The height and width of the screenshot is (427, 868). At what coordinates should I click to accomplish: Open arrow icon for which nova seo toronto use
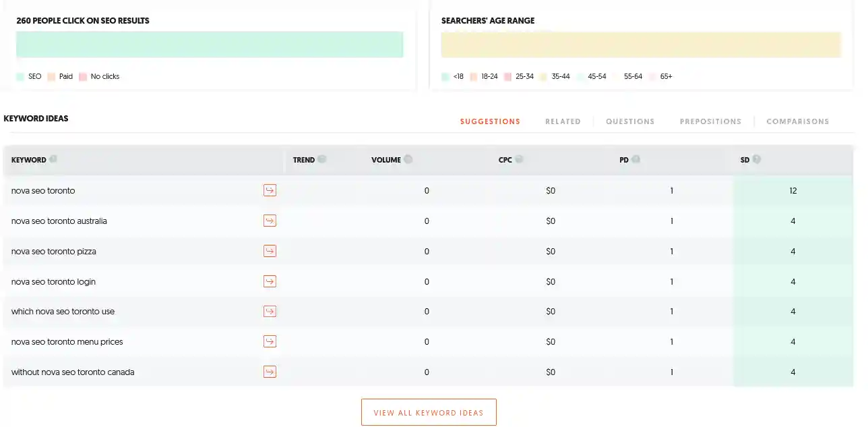(x=270, y=311)
